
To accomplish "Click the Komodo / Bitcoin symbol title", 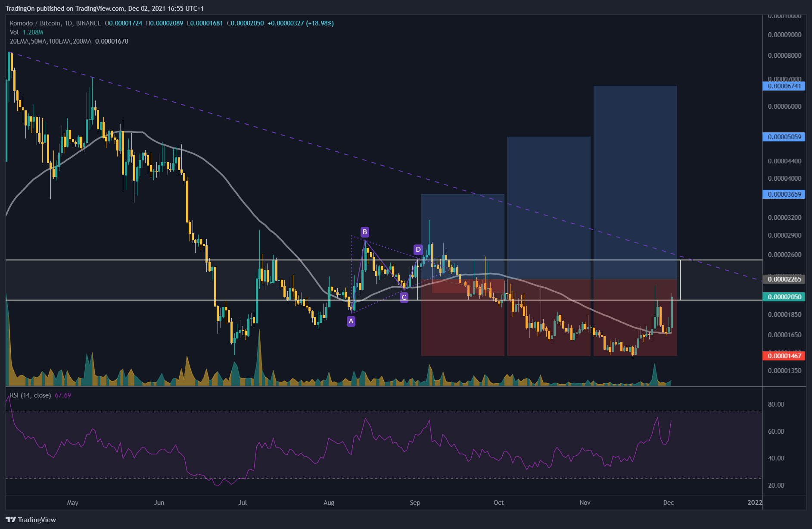I will (56, 23).
